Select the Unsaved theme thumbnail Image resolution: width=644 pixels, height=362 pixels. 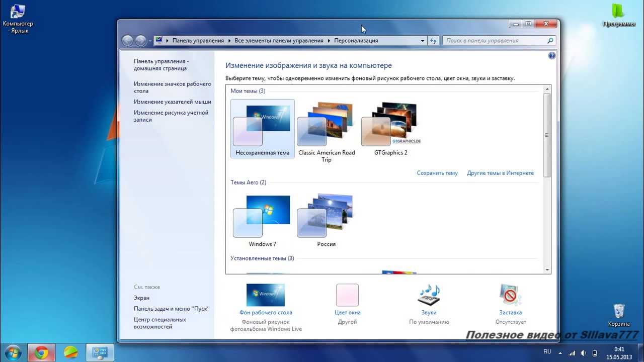point(262,128)
